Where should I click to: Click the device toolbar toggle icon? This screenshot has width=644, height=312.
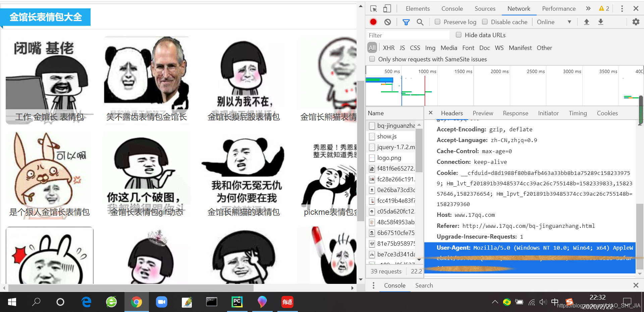click(x=387, y=8)
